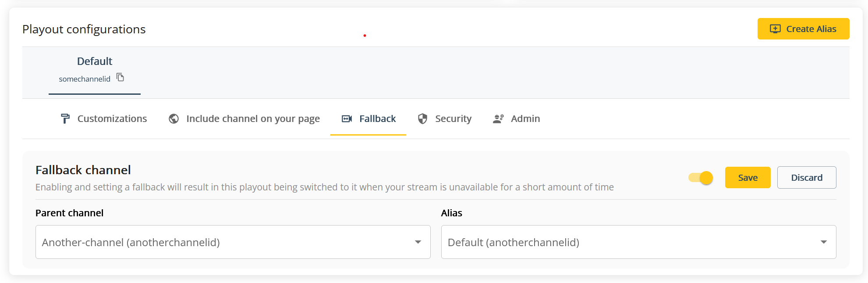Open the Alias dropdown
This screenshot has width=868, height=283.
pos(638,242)
